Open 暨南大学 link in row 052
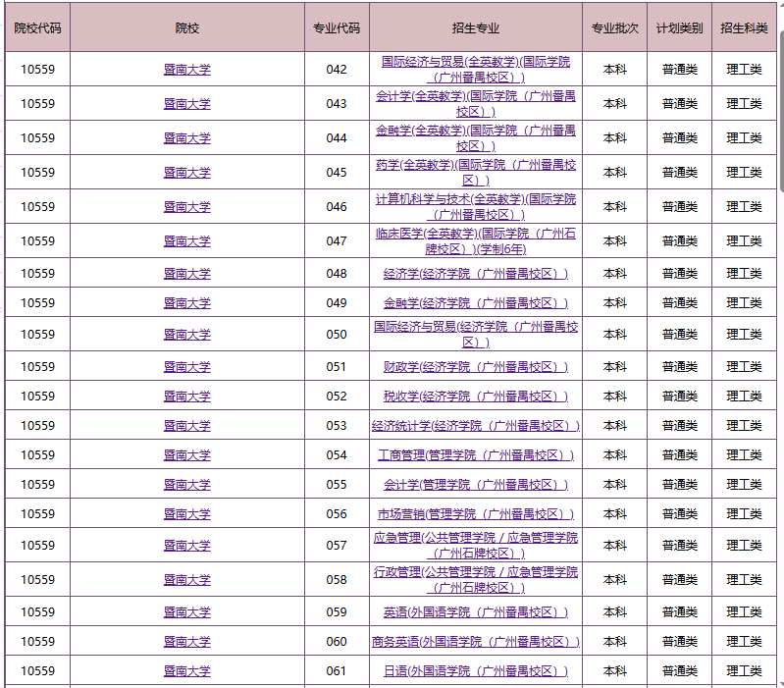This screenshot has height=688, width=784. click(187, 397)
